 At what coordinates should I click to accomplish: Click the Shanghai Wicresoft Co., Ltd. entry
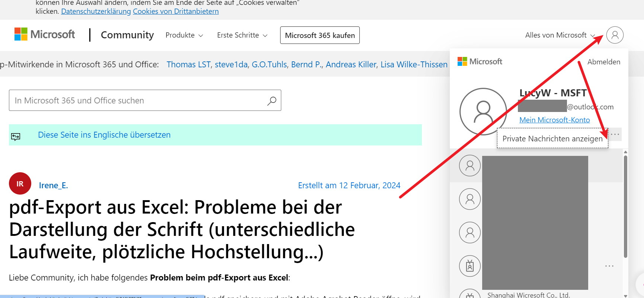click(x=529, y=295)
